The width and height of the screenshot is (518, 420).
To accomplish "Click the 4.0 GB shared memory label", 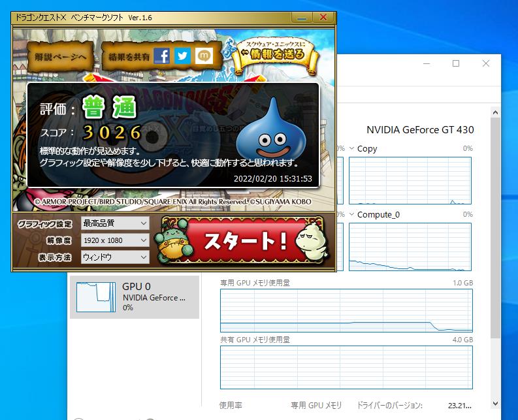I will 463,340.
